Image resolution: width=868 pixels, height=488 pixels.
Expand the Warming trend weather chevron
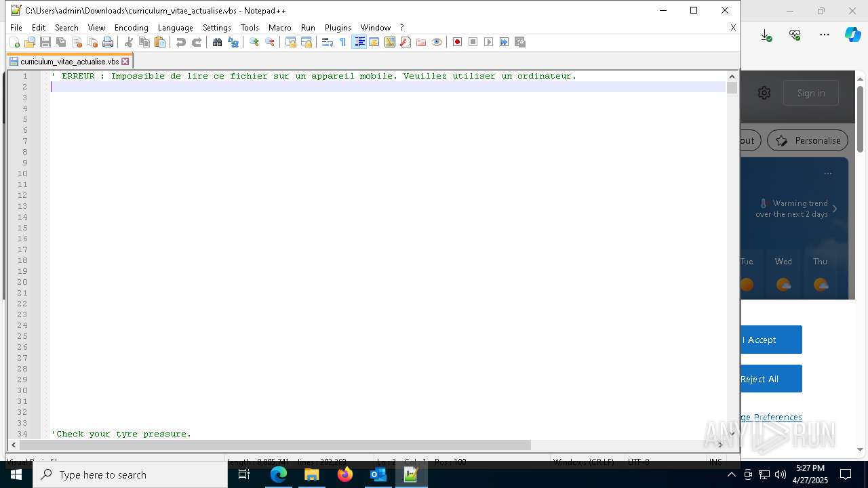pos(835,209)
